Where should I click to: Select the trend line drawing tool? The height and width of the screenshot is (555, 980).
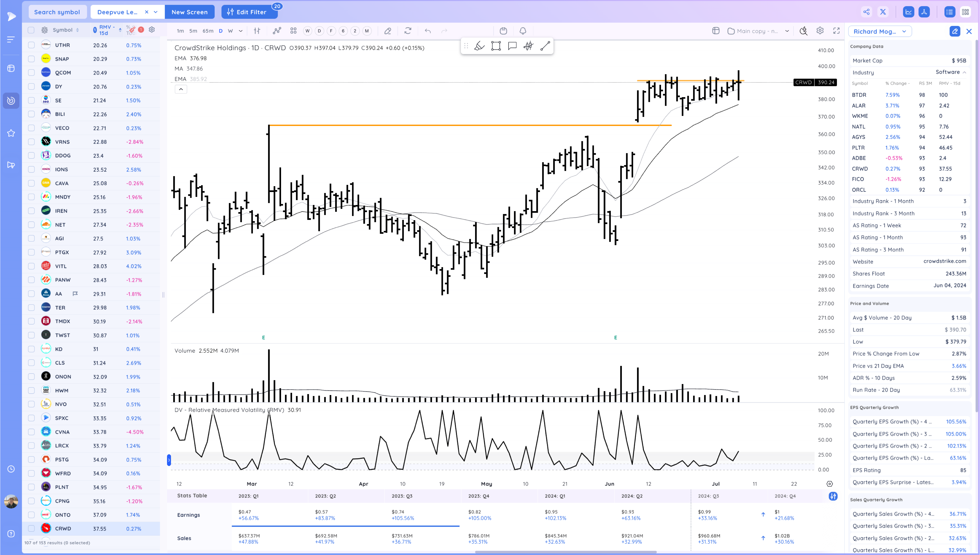click(x=545, y=46)
